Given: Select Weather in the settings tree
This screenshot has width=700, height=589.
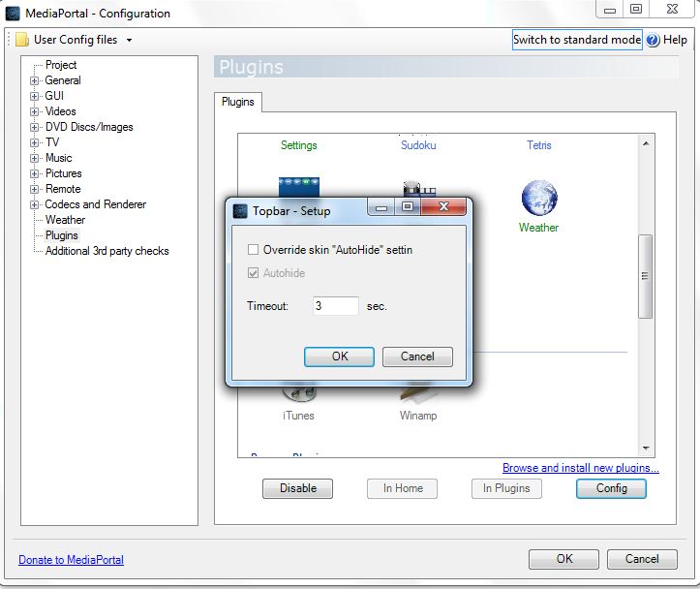Looking at the screenshot, I should (x=65, y=220).
